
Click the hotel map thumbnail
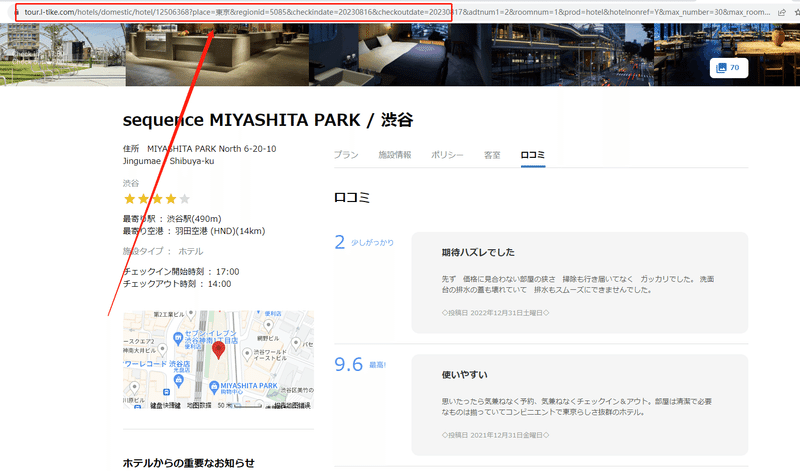click(218, 360)
